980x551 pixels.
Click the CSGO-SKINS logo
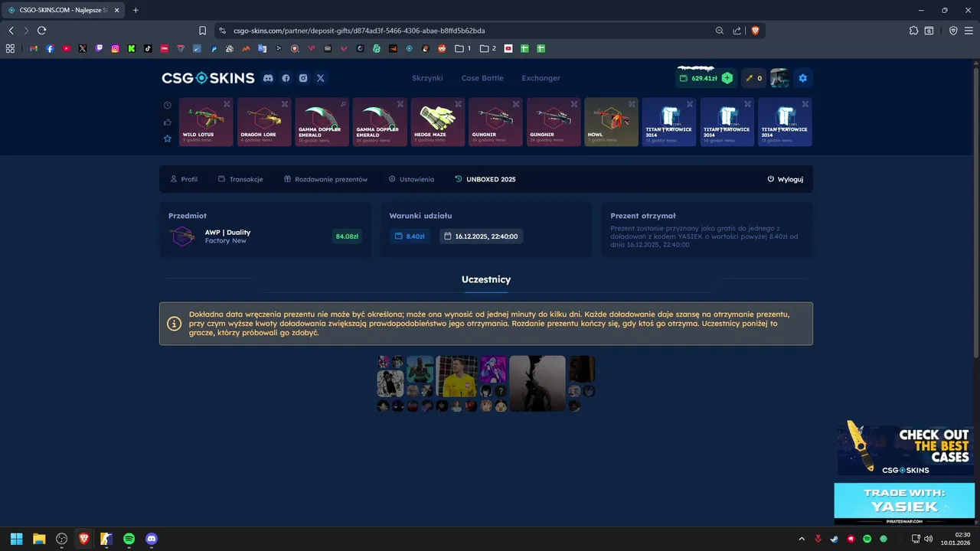tap(207, 78)
